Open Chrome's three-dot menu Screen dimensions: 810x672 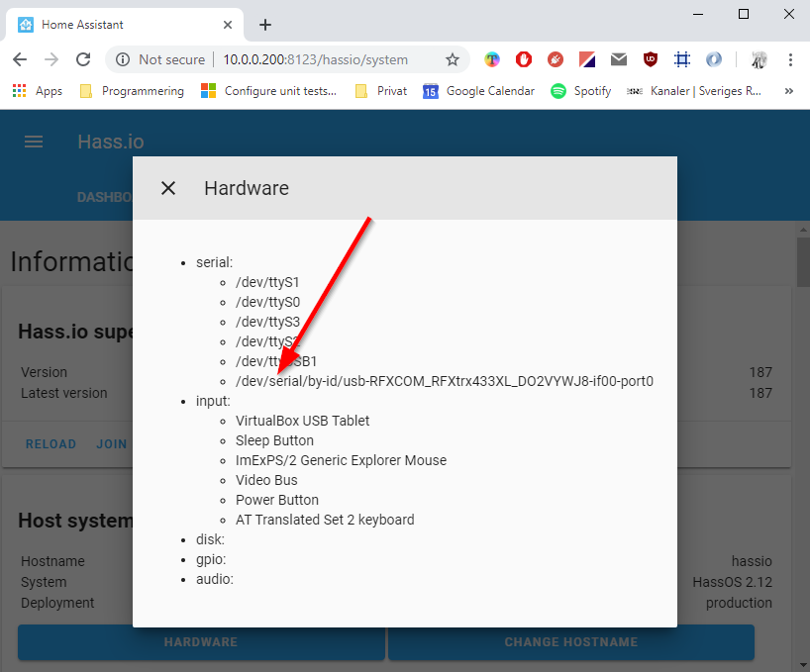[789, 59]
